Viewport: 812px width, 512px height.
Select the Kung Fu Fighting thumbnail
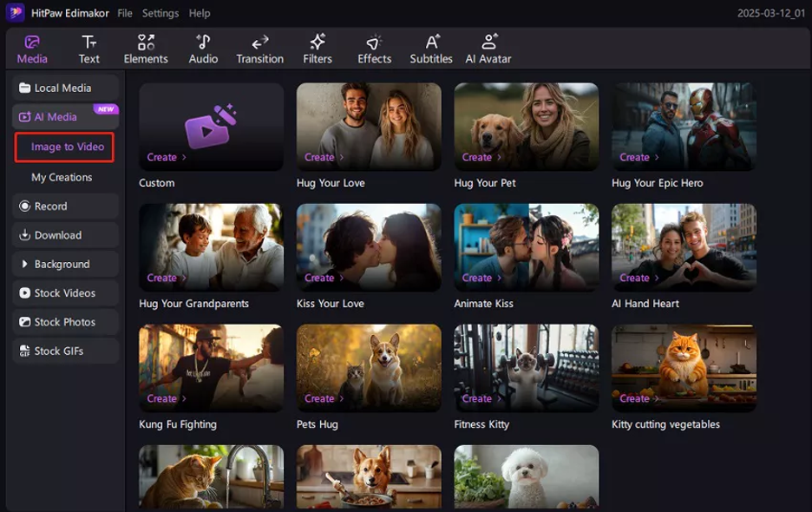[212, 368]
